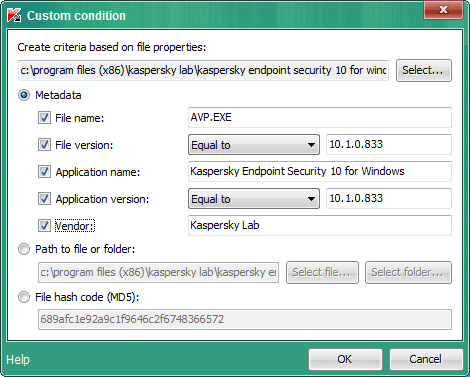Screen dimensions: 470x377
Task: Open the Help link
Action: (x=18, y=360)
